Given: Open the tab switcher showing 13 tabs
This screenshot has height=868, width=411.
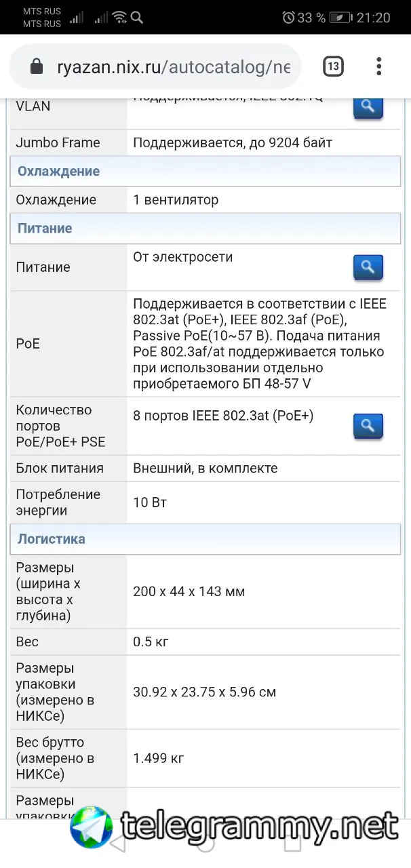Looking at the screenshot, I should [333, 66].
